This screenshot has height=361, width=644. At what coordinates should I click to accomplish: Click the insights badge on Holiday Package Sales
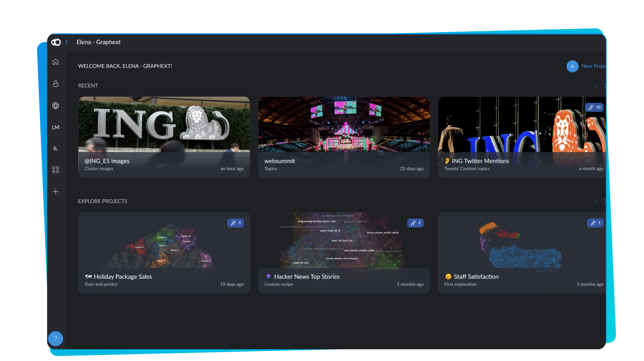tap(235, 223)
